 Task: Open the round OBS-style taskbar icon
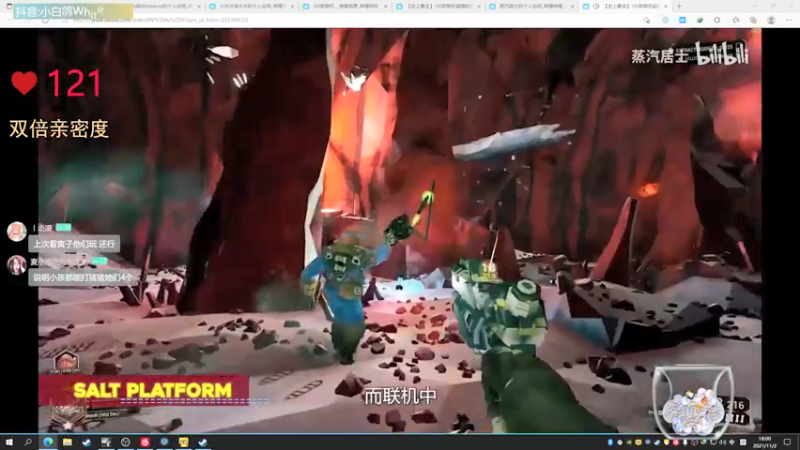coord(126,442)
